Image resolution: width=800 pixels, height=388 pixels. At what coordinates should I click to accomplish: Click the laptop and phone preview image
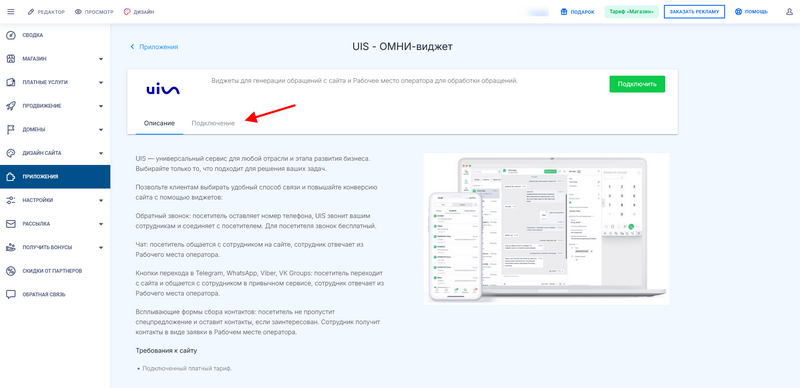coord(546,229)
